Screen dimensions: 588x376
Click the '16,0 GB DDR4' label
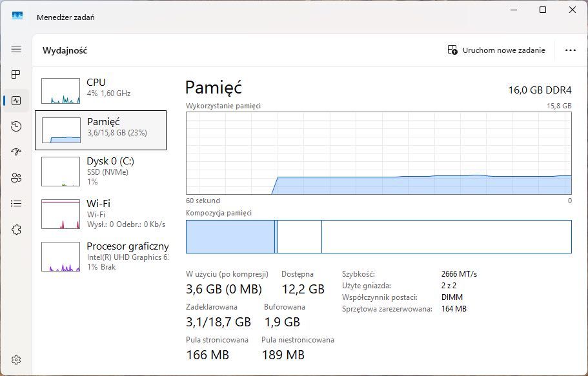[x=540, y=90]
